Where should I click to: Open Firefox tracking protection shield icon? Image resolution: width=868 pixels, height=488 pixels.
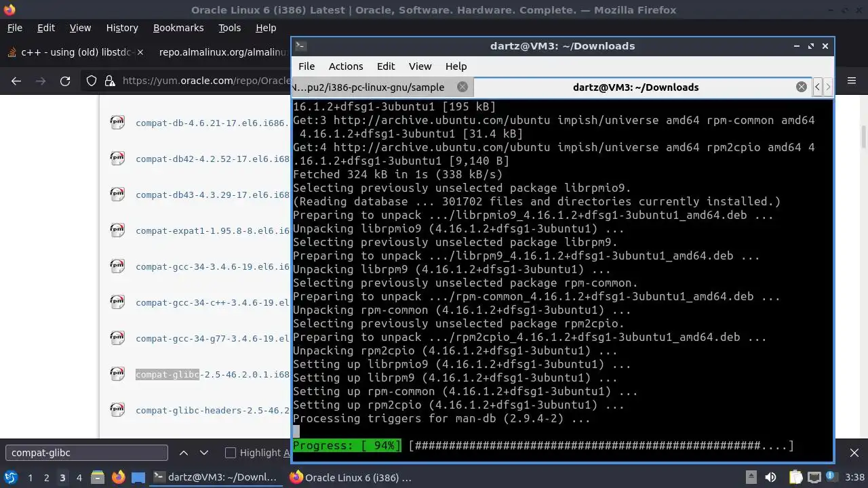[92, 81]
